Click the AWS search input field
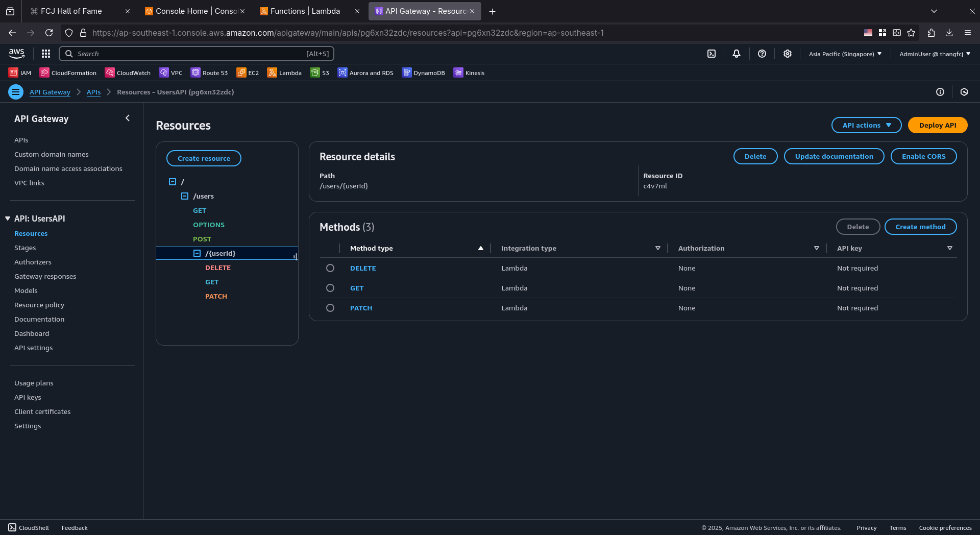The image size is (980, 535). (197, 54)
